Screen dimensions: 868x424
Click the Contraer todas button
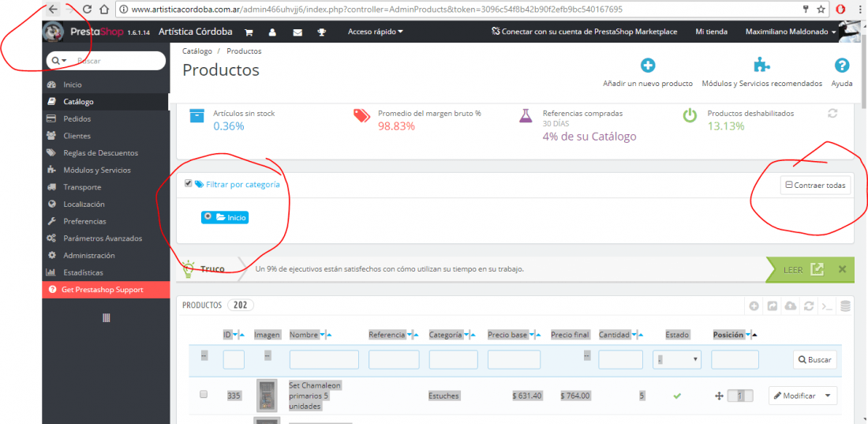(815, 186)
